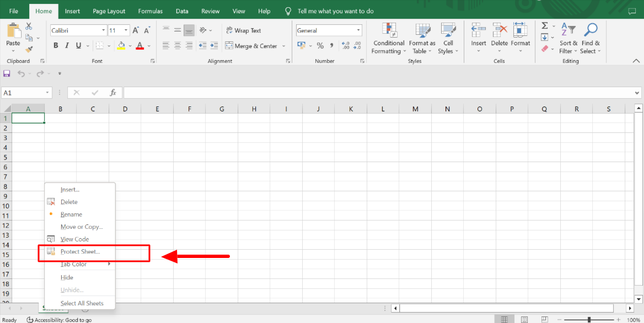Toggle Center horizontal alignment

[178, 46]
